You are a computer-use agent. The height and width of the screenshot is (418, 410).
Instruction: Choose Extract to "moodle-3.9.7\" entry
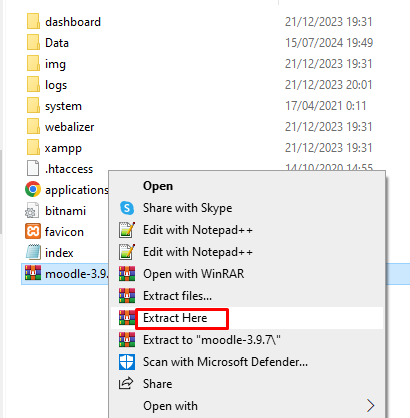(x=212, y=340)
